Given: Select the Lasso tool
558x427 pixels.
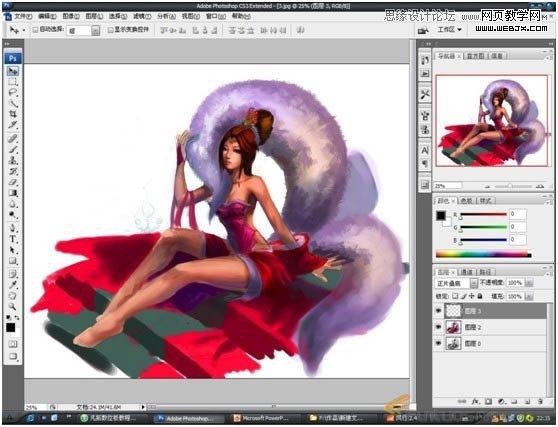Looking at the screenshot, I should pyautogui.click(x=13, y=93).
